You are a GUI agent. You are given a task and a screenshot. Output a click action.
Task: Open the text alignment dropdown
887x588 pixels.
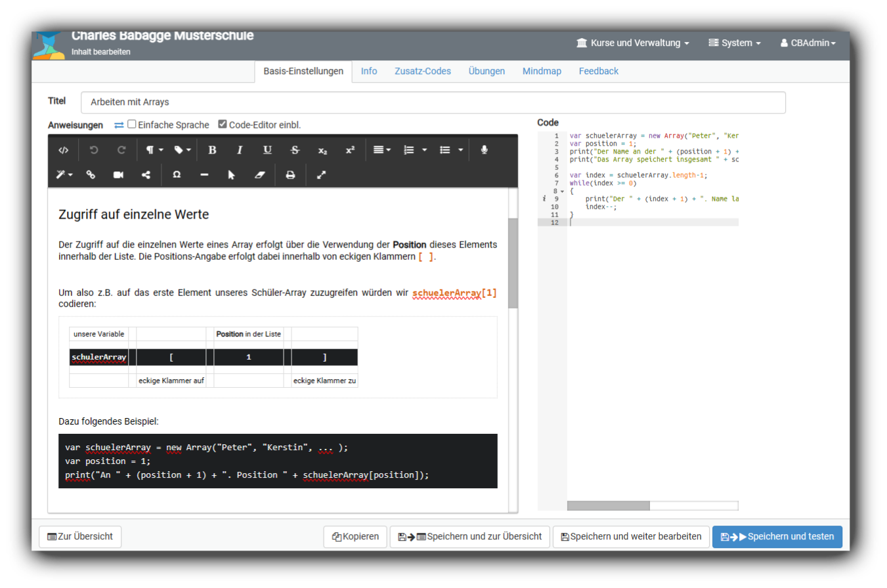381,150
